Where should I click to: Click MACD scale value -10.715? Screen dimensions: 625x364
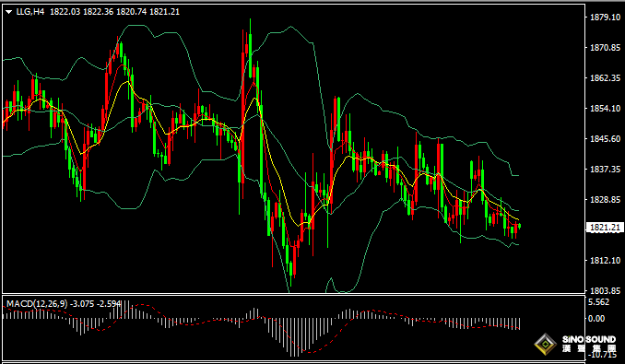(603, 355)
